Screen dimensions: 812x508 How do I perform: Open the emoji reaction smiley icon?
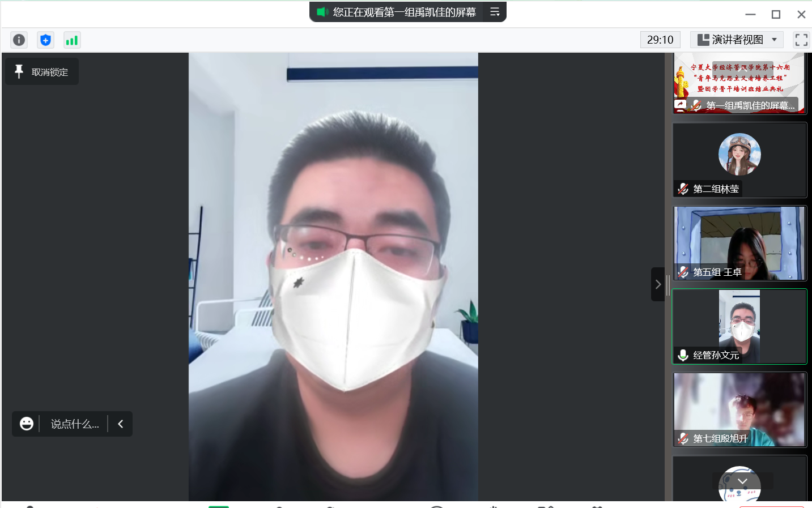(x=26, y=424)
